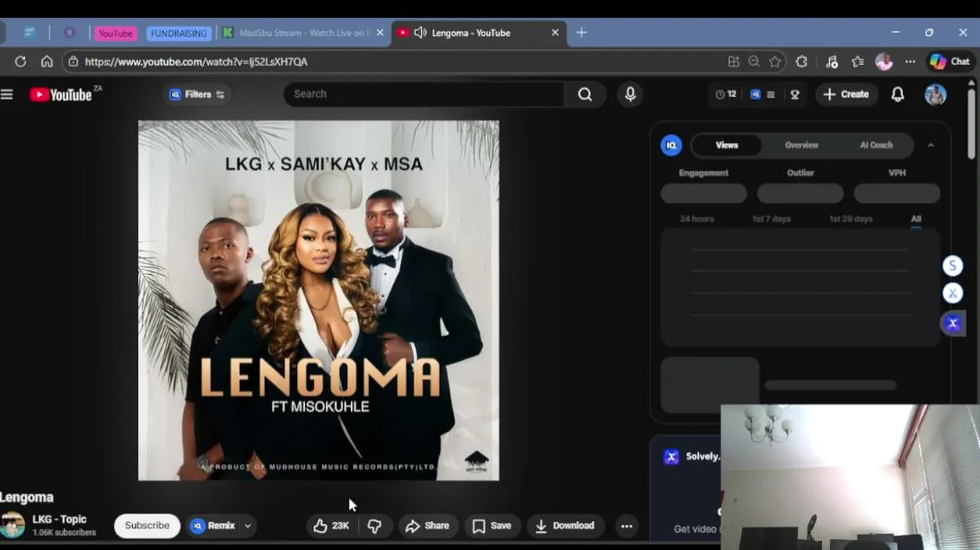
Task: Dislike the Lengoma video
Action: (375, 526)
